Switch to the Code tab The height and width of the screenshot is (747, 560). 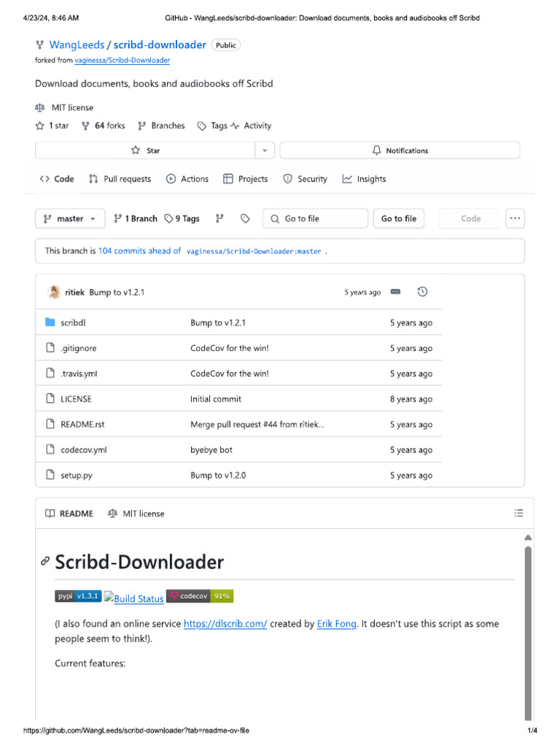[57, 179]
